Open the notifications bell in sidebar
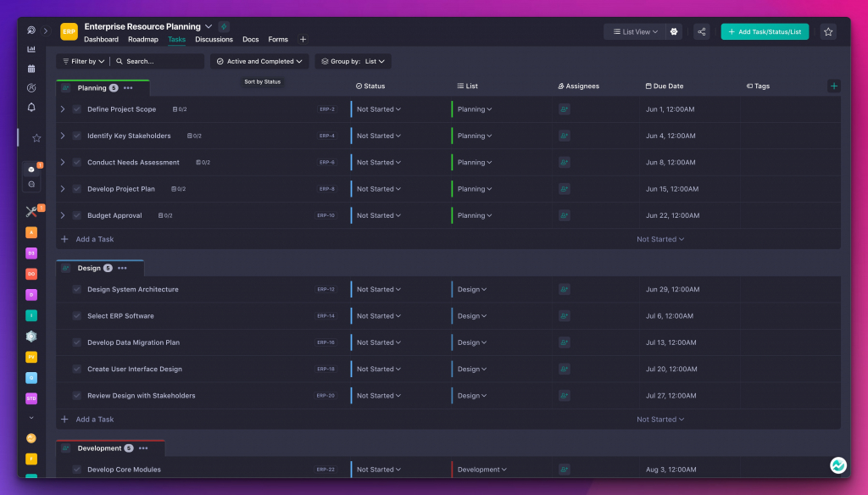The width and height of the screenshot is (868, 495). 31,108
